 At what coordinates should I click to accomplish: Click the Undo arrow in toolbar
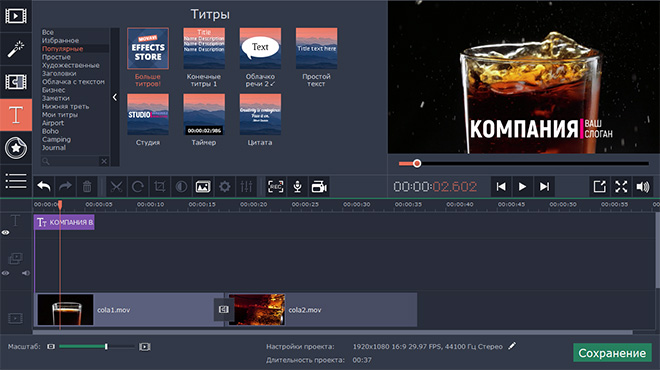(44, 186)
